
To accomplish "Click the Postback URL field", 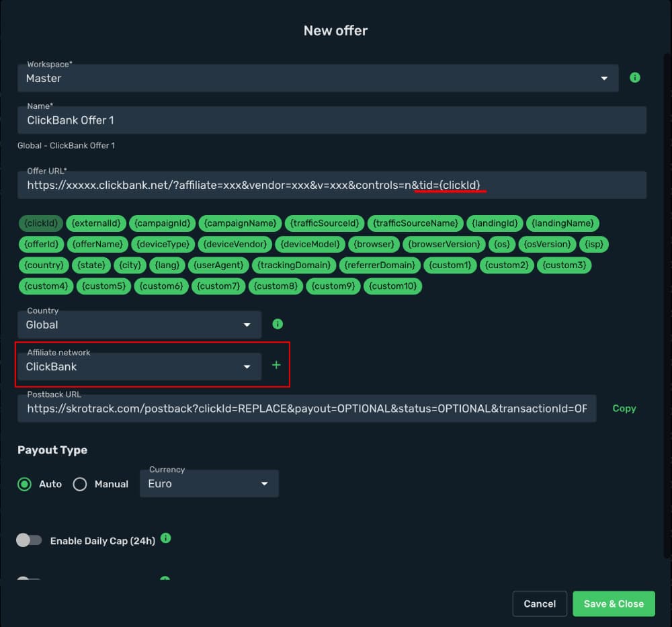I will pos(307,409).
